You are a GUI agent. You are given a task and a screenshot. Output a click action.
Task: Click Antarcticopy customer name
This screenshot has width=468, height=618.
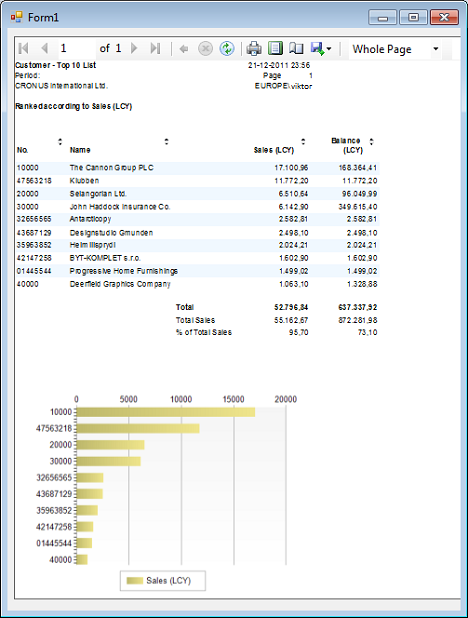pos(90,219)
